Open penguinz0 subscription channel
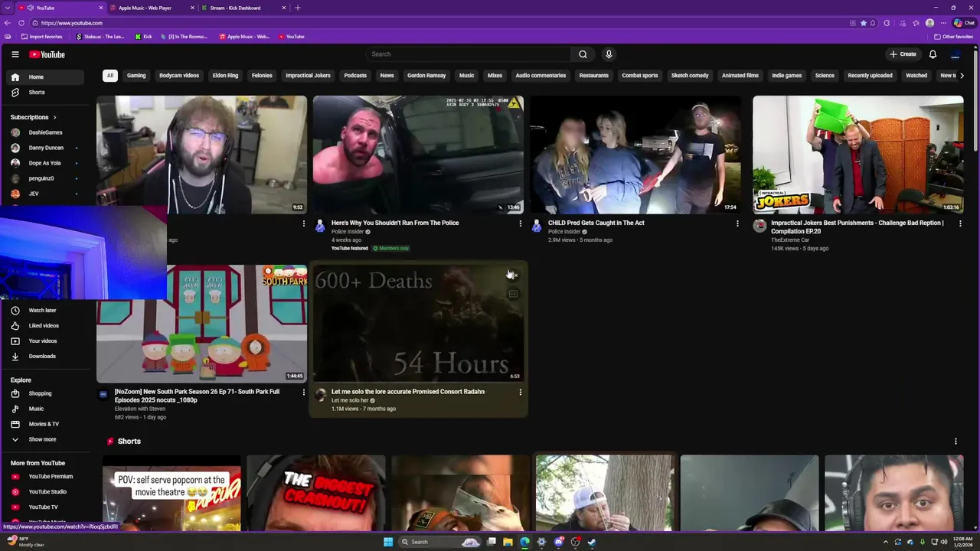 [x=46, y=178]
